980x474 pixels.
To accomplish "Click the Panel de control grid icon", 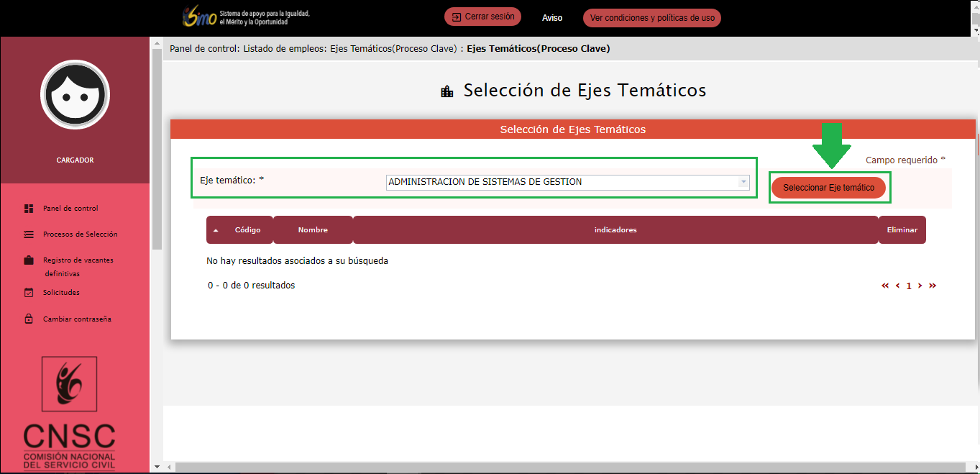I will [x=29, y=209].
